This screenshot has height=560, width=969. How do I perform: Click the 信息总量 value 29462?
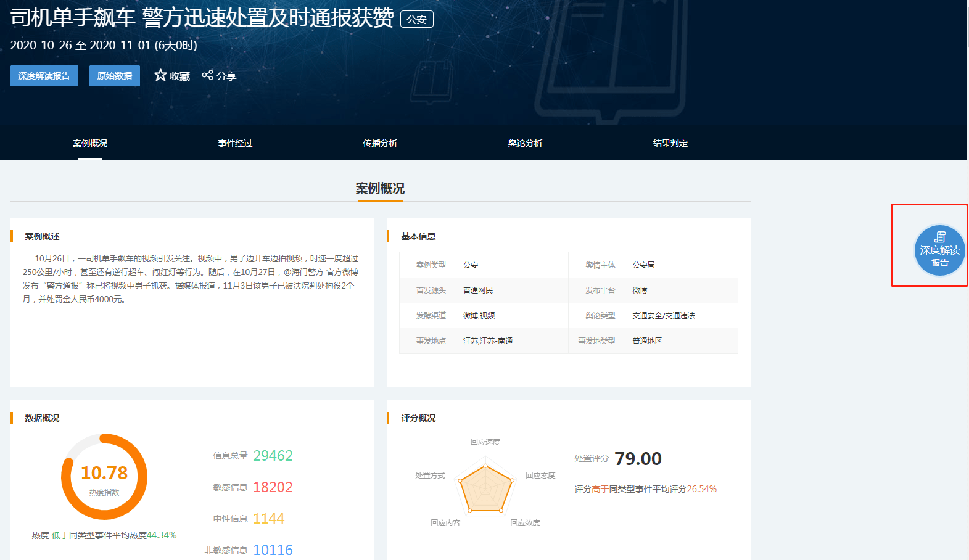(x=273, y=456)
